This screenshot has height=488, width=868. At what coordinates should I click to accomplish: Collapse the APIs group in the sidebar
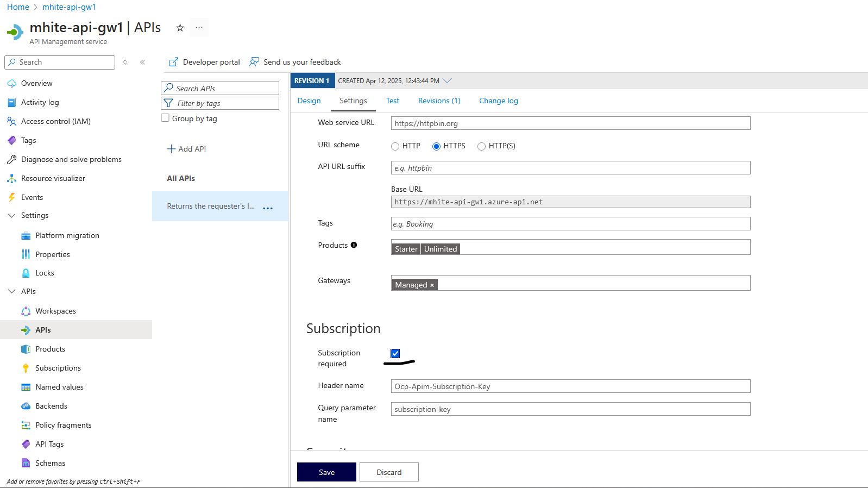click(x=12, y=292)
